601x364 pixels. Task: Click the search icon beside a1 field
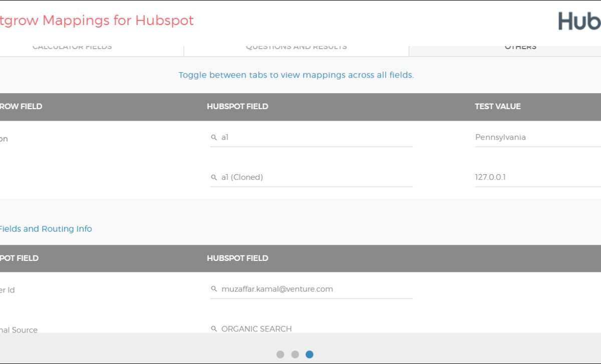pyautogui.click(x=214, y=137)
